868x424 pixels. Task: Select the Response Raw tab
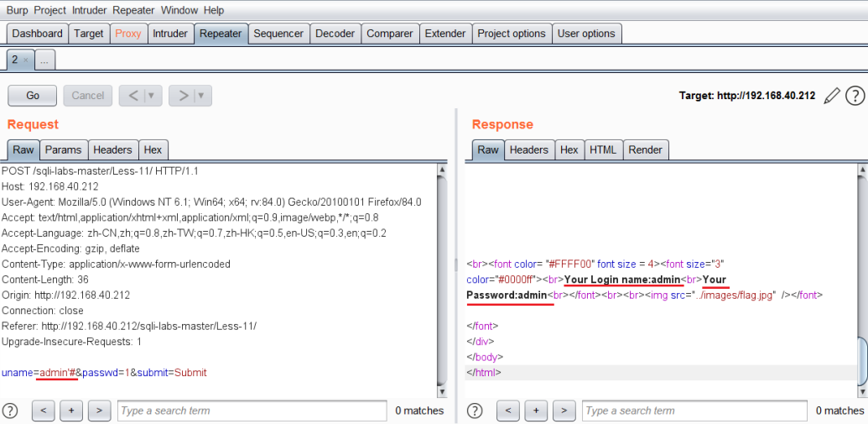(x=488, y=149)
